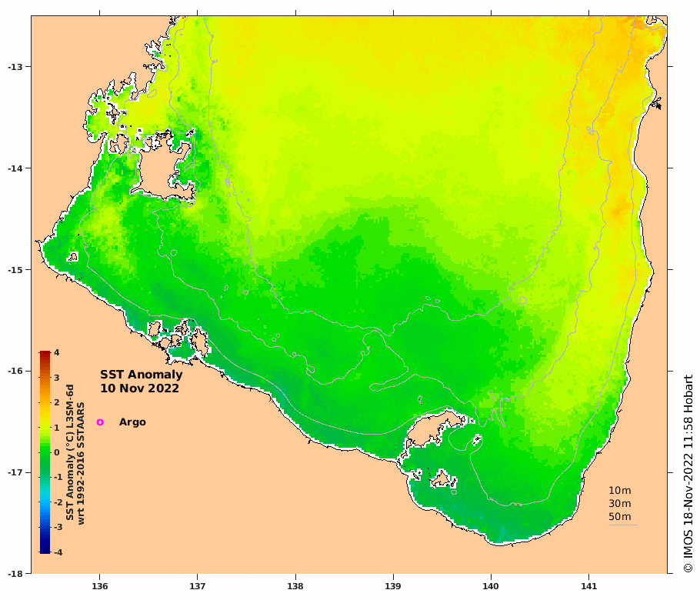The height and width of the screenshot is (600, 700).
Task: Click the 'wrt 1992-2016 SSTAARS' reference text
Action: point(81,463)
